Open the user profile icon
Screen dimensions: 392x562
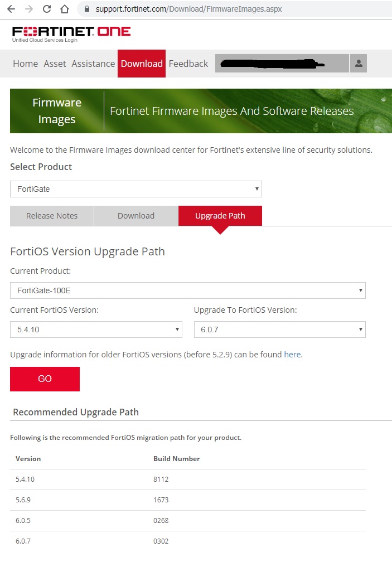[x=358, y=64]
